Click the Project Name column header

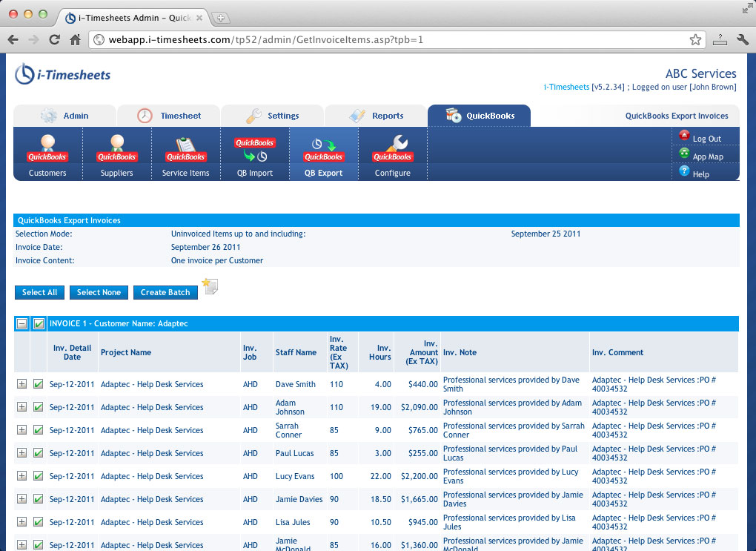click(x=126, y=353)
